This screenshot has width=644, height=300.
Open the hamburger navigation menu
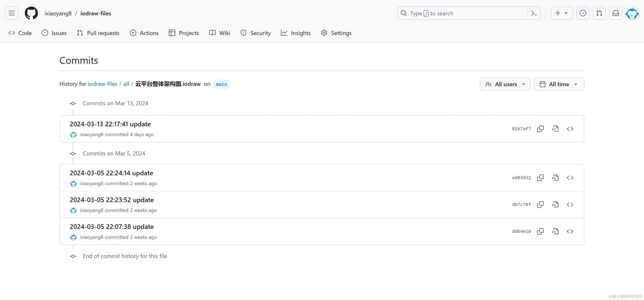[x=11, y=13]
